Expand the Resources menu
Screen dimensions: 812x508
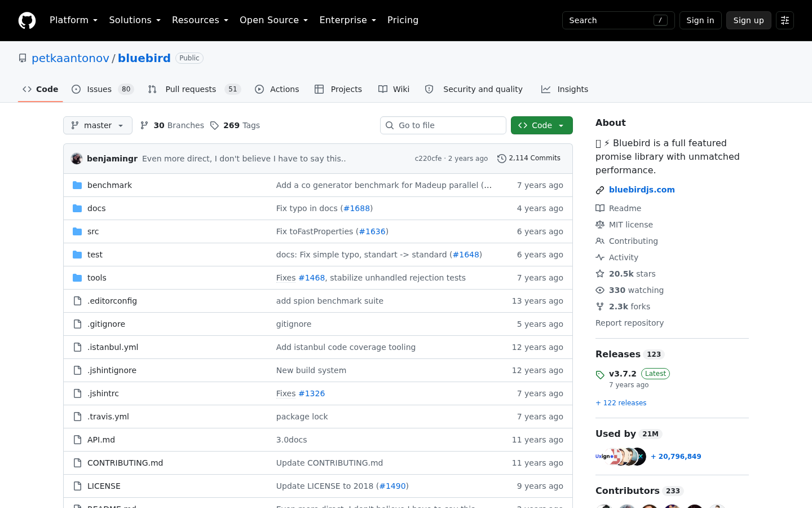click(200, 20)
